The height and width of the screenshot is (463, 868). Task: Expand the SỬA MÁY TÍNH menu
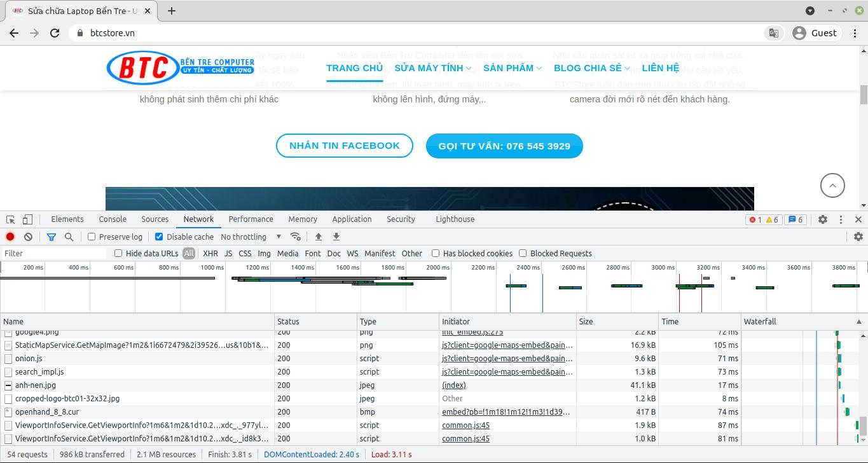pyautogui.click(x=432, y=68)
